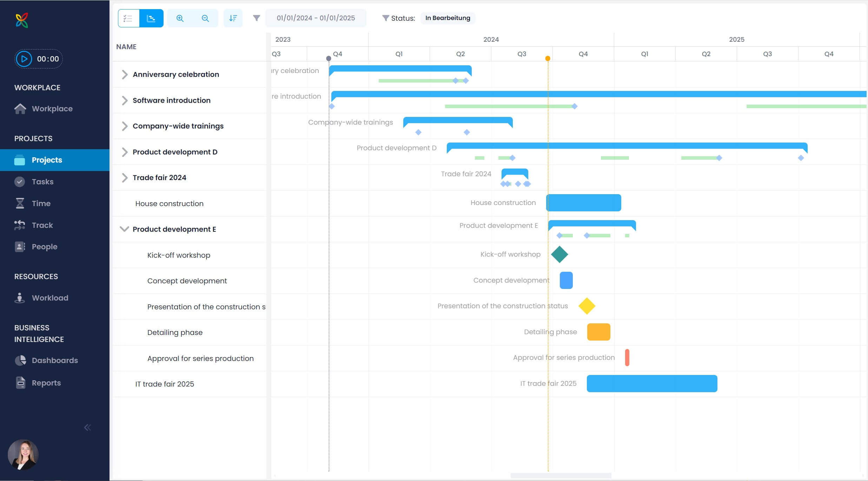Screen dimensions: 868x481
Task: Collapse the sidebar with double chevron
Action: (x=87, y=428)
